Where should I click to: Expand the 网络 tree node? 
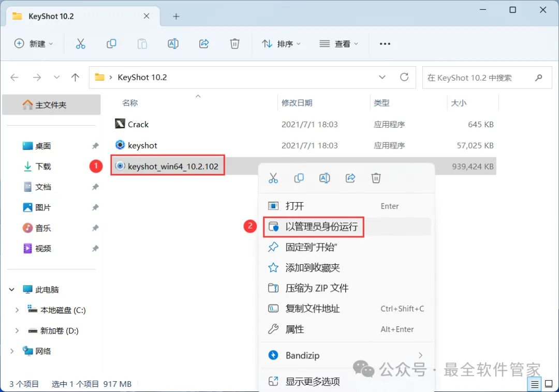12,351
